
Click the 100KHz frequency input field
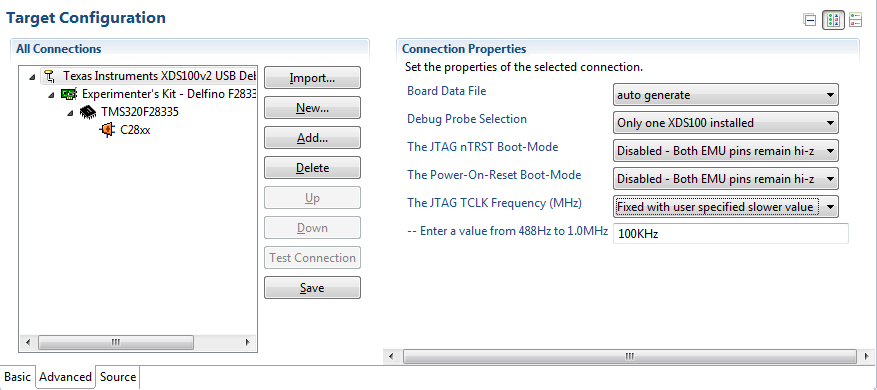tap(730, 234)
